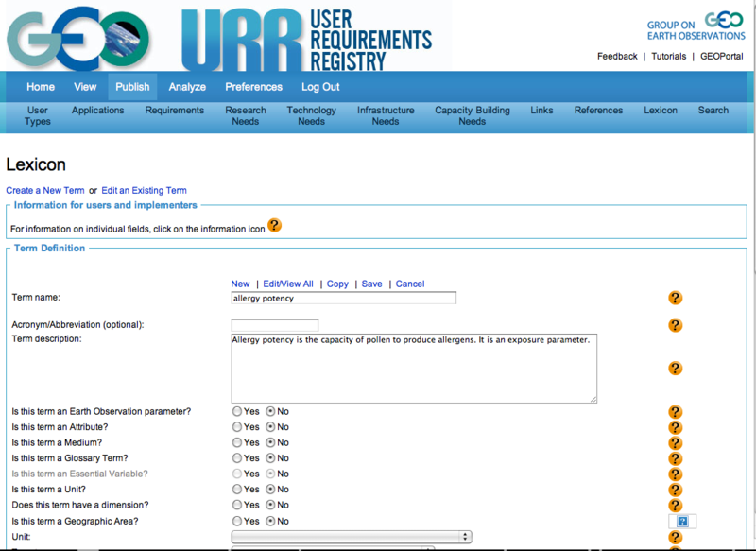756x551 pixels.
Task: Click the Edit/View All link
Action: (x=288, y=284)
